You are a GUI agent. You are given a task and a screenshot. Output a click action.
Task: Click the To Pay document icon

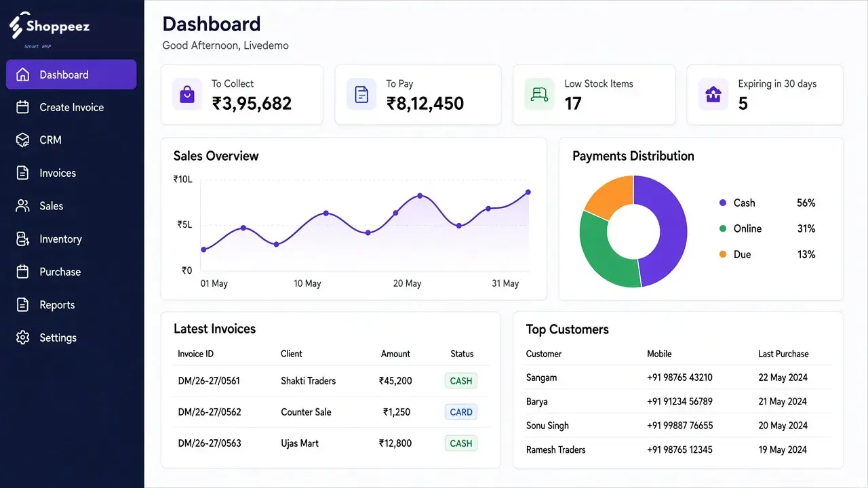tap(361, 95)
